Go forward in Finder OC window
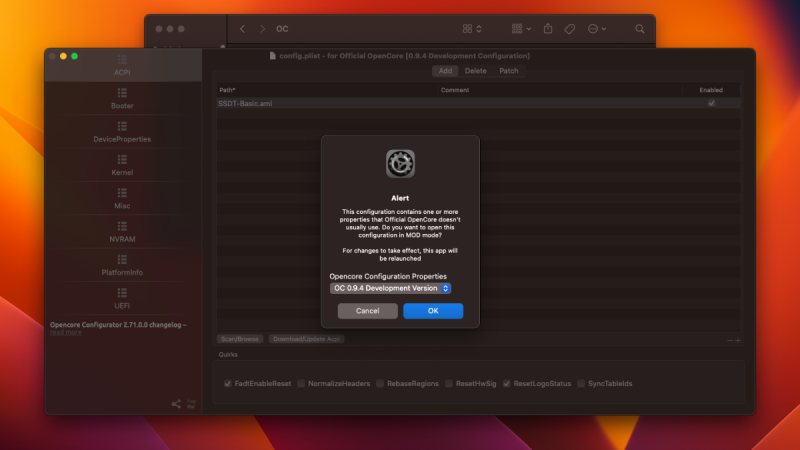800x450 pixels. pyautogui.click(x=262, y=29)
